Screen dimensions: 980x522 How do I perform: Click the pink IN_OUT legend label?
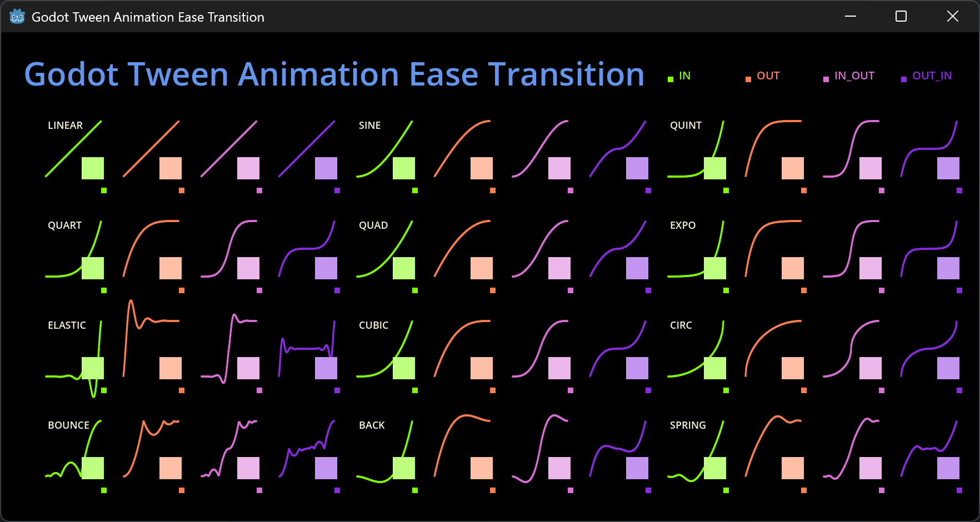pos(854,76)
